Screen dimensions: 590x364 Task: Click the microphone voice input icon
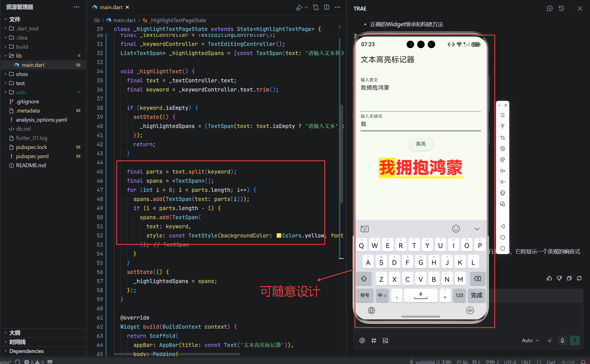[x=562, y=341]
